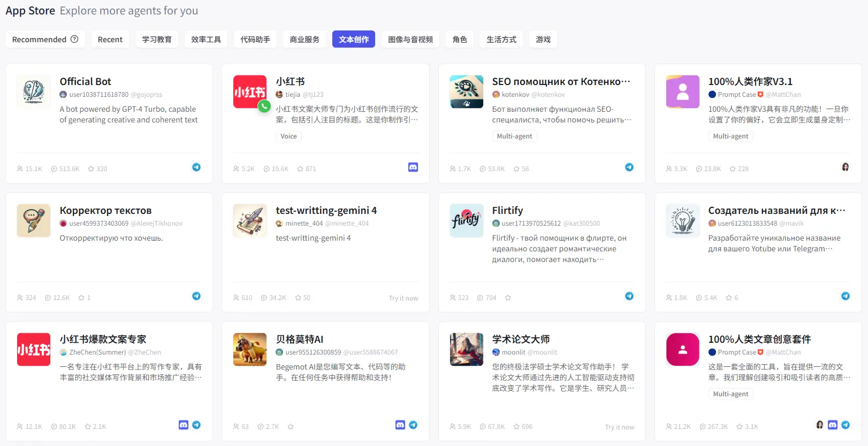Click the Multi-agent tag on 100%人类作家V3.1
This screenshot has height=446, width=868.
[x=730, y=136]
